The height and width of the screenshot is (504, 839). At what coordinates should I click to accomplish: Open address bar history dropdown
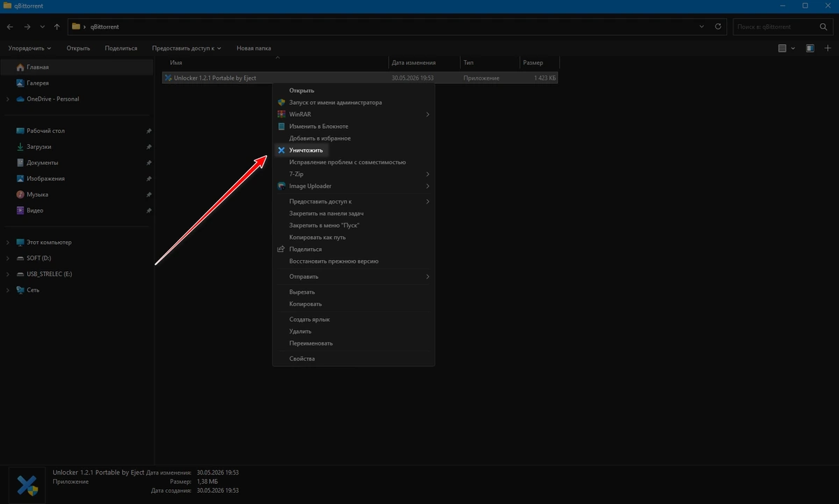(x=702, y=27)
